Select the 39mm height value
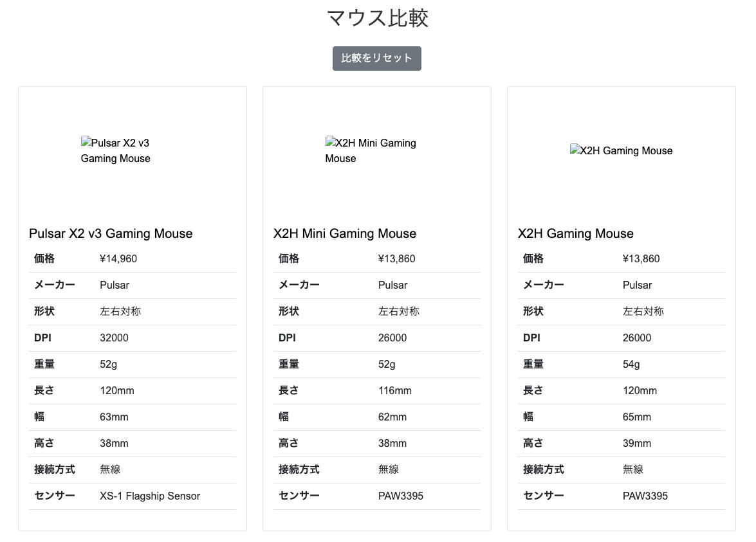 click(x=637, y=443)
